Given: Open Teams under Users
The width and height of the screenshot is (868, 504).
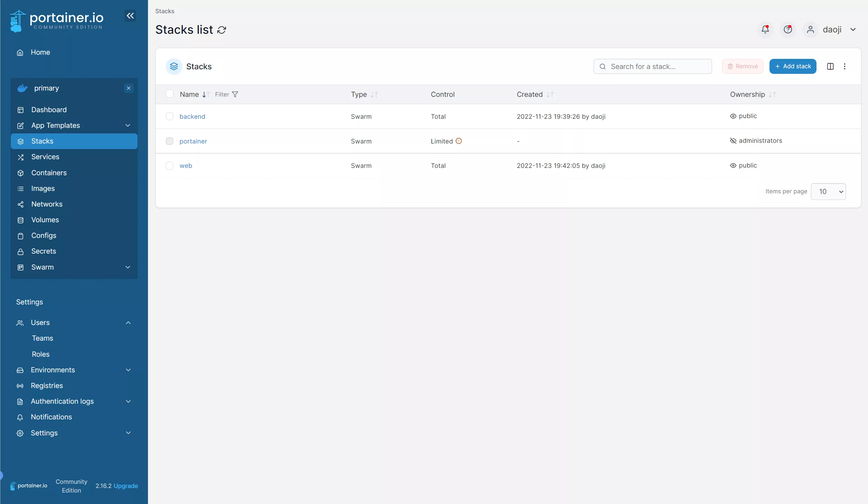Looking at the screenshot, I should 42,338.
